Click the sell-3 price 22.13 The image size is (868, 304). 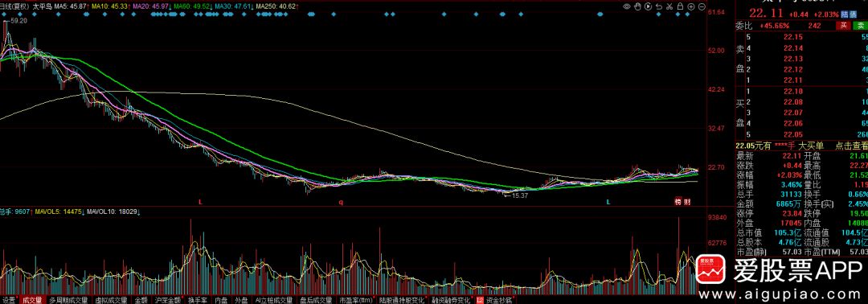[x=792, y=59]
